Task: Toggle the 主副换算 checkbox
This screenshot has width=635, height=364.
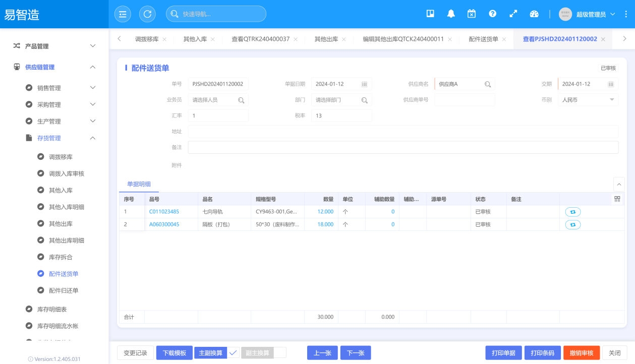Action: pyautogui.click(x=233, y=353)
